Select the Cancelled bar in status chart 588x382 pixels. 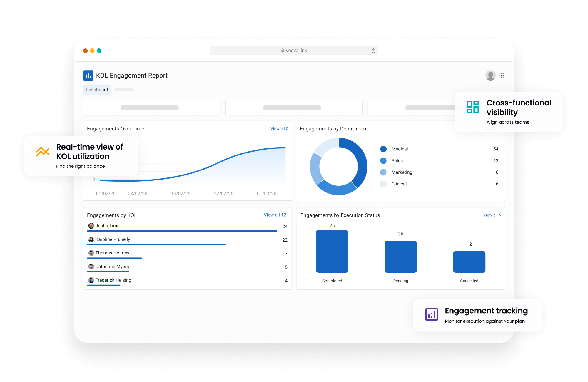click(469, 262)
